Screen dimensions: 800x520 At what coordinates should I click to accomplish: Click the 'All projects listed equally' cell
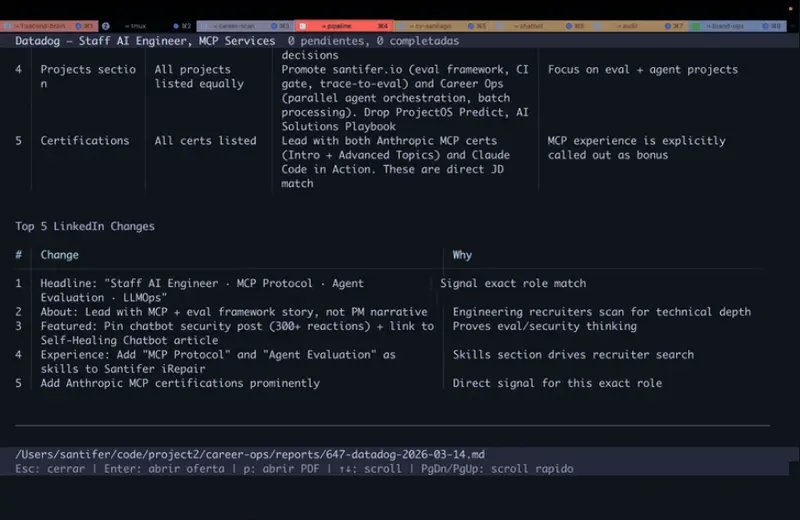tap(199, 77)
